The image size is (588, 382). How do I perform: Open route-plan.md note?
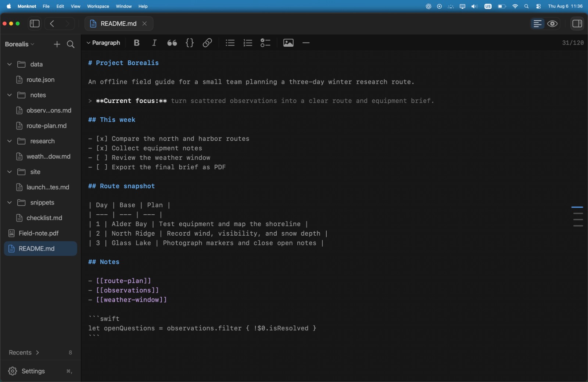coord(40,126)
